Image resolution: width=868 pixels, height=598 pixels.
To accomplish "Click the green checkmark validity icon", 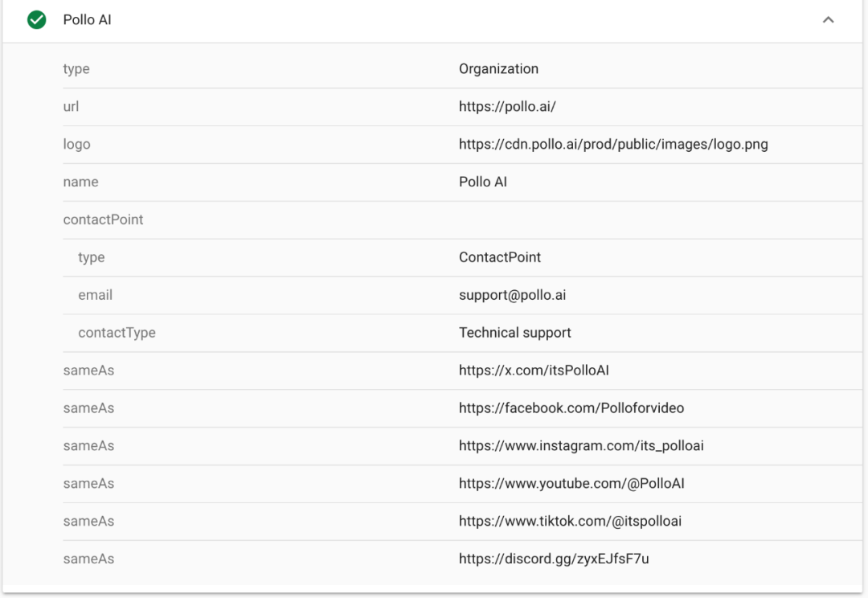I will click(36, 20).
